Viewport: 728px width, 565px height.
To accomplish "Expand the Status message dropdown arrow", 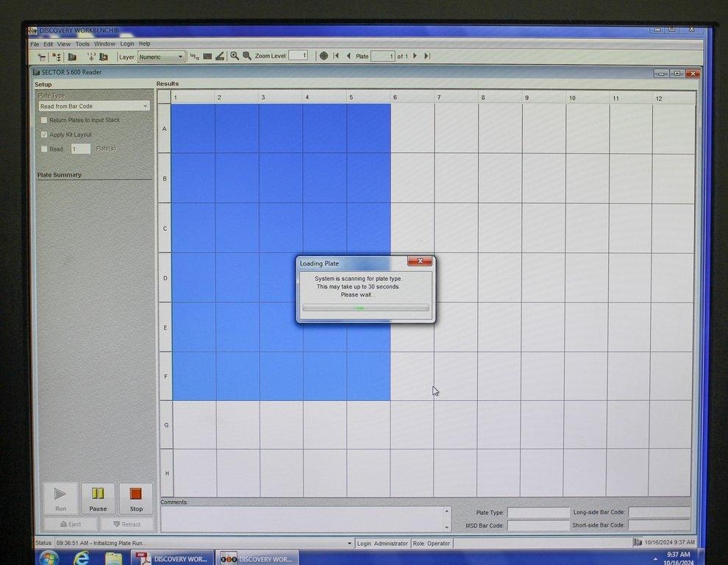I will (349, 544).
